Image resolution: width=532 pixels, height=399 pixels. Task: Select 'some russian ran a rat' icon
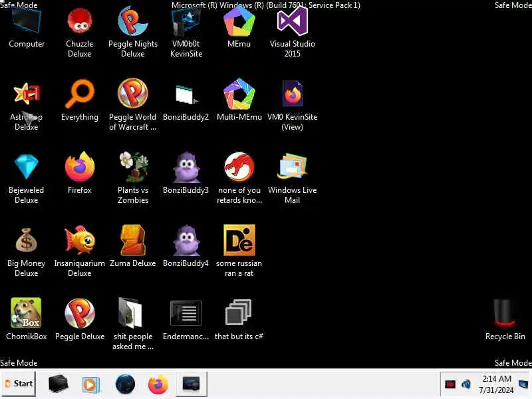pos(239,240)
